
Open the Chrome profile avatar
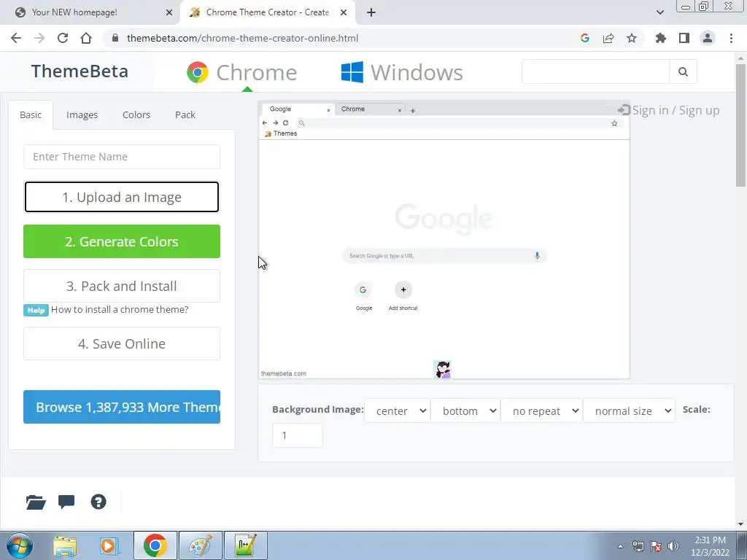(x=708, y=38)
